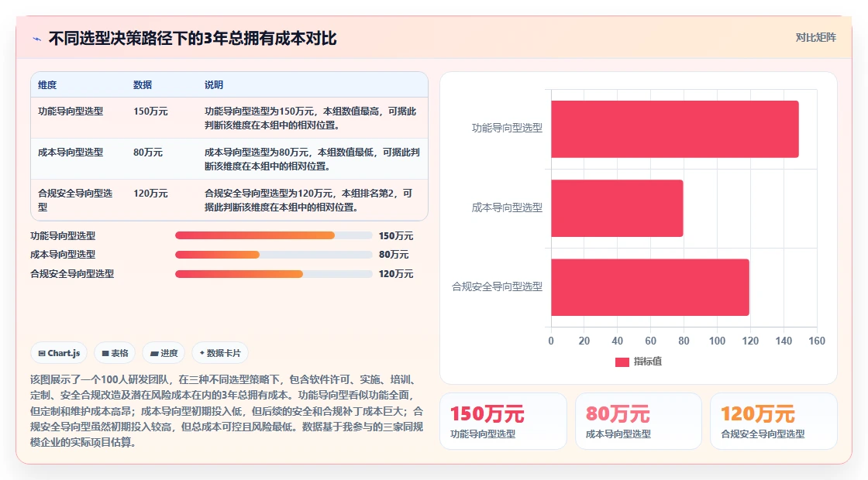Screen dimensions: 868x480
Task: Click the summary paragraph starting 该图展示了
Action: [227, 411]
